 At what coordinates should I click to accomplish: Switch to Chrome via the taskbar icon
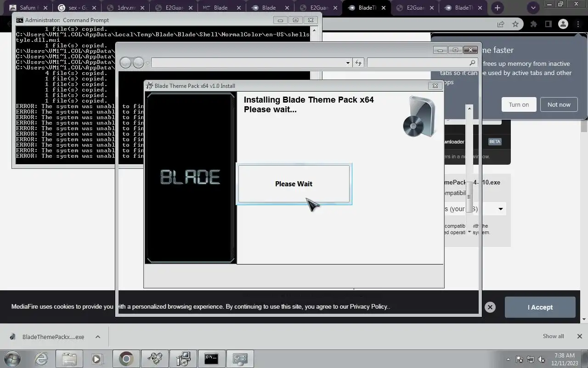tap(126, 359)
